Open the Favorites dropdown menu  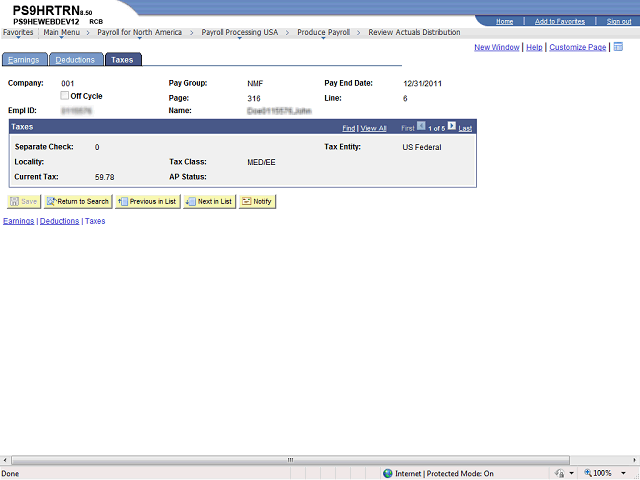[x=18, y=32]
